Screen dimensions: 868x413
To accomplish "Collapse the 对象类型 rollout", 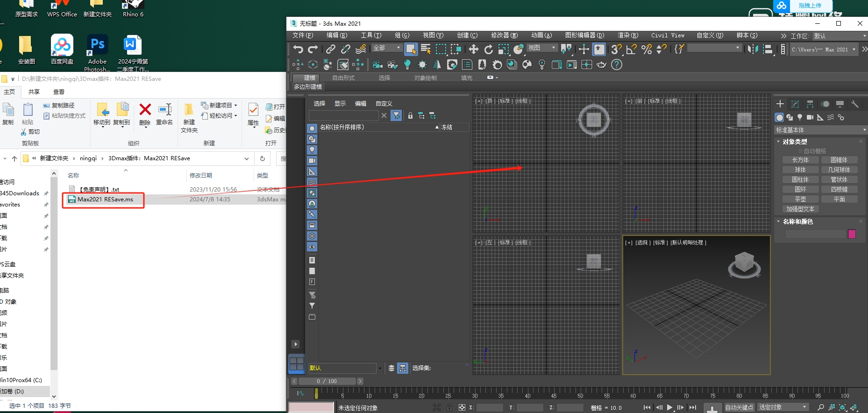I will (x=794, y=142).
